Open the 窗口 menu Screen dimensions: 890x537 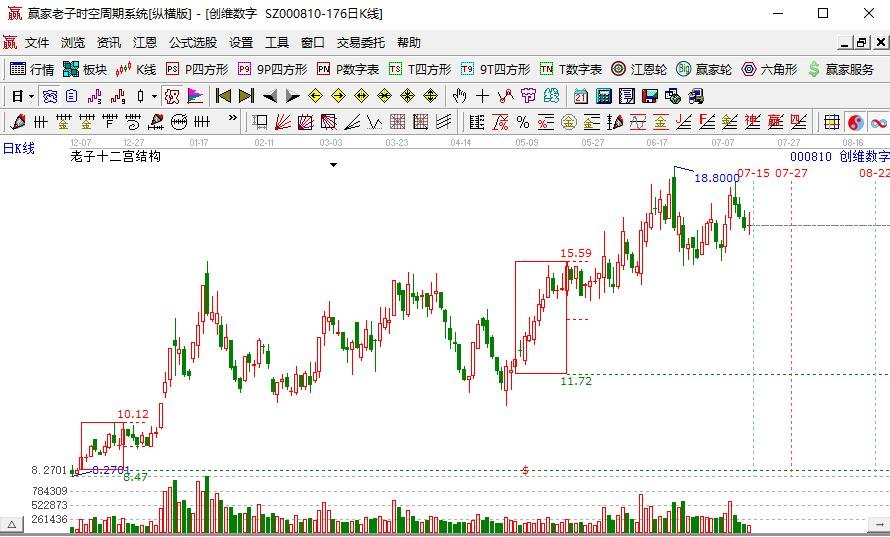coord(313,43)
